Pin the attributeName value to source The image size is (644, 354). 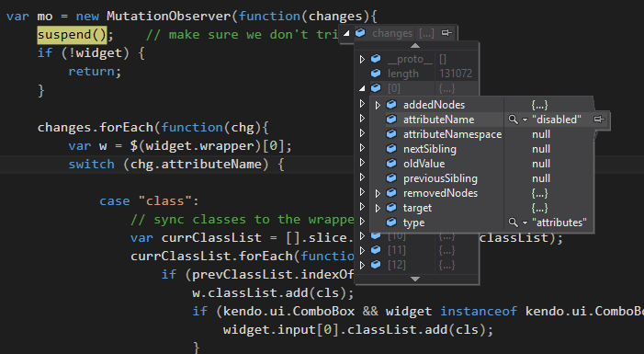[599, 120]
